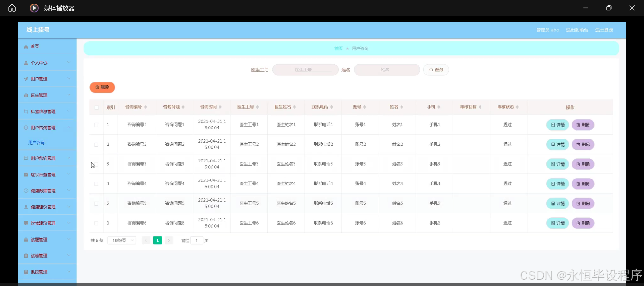
Task: Click the 症状自查管理 sidebar icon
Action: point(26,174)
